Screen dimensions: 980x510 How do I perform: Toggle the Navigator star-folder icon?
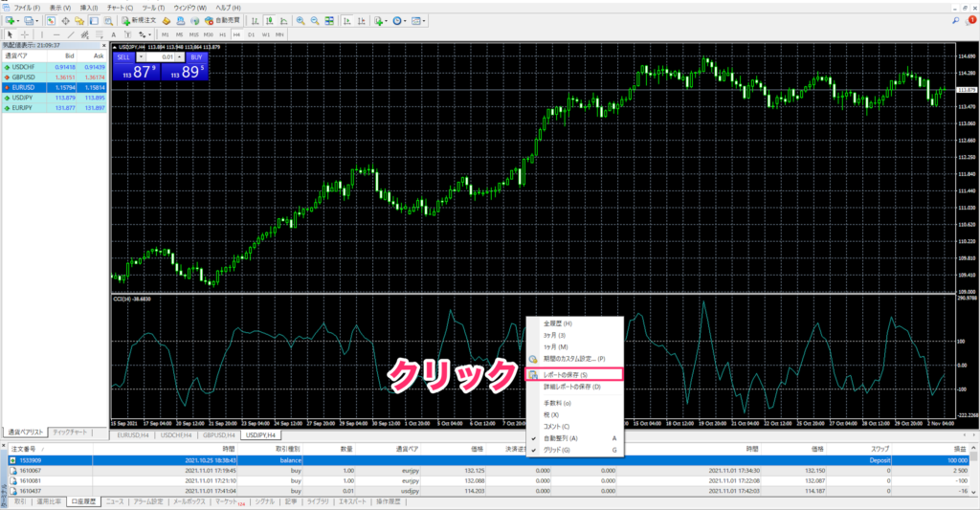tap(79, 21)
